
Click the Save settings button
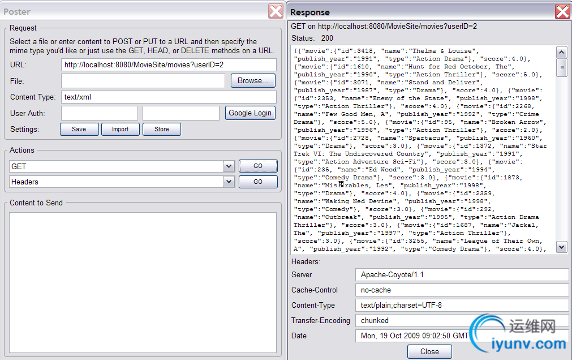pyautogui.click(x=79, y=129)
